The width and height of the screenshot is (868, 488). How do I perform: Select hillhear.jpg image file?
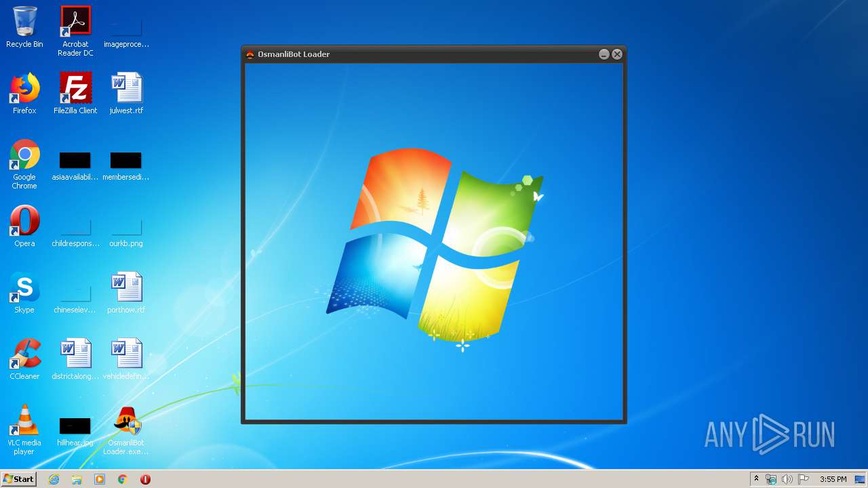75,431
